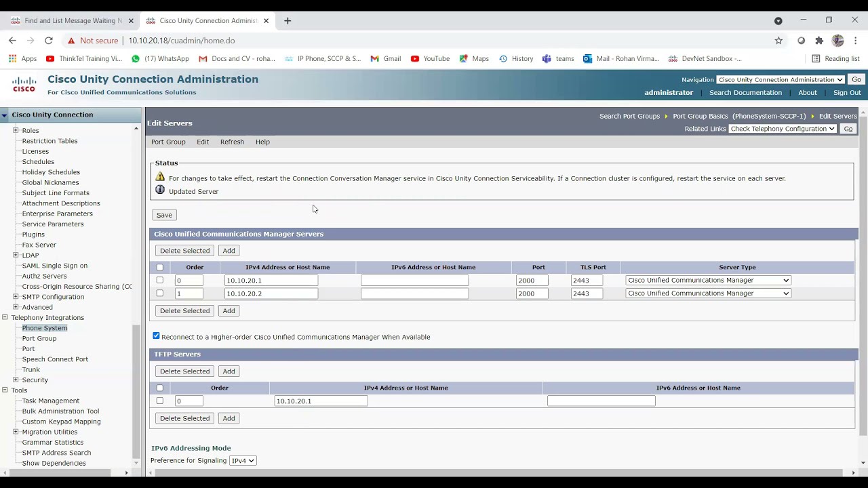The height and width of the screenshot is (488, 868).
Task: Open the Help menu
Action: click(262, 142)
